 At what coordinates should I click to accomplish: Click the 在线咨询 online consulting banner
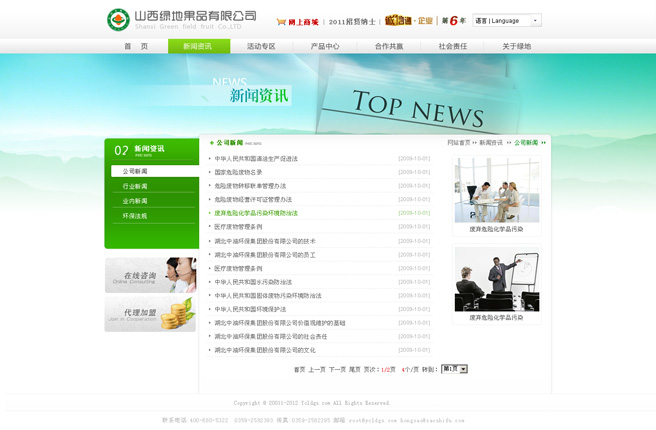pyautogui.click(x=151, y=275)
